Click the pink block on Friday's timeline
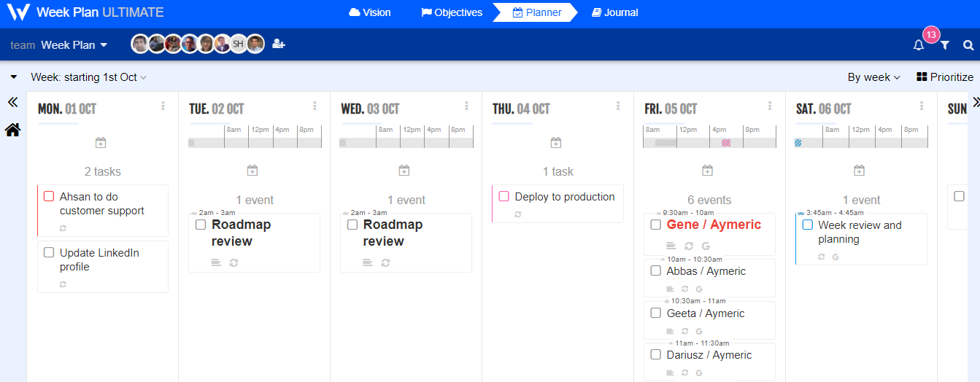The width and height of the screenshot is (980, 382). pyautogui.click(x=726, y=143)
